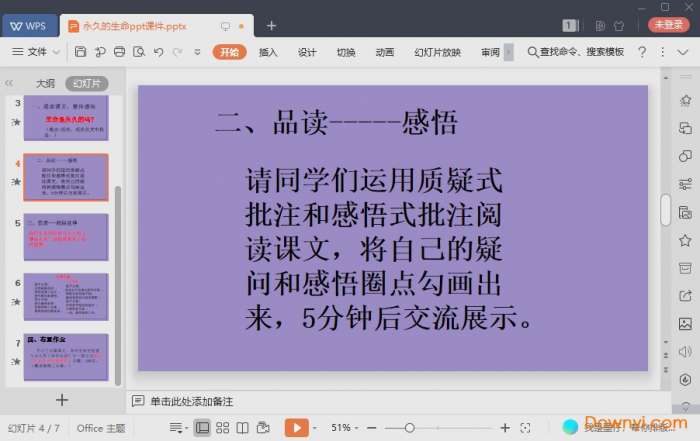Image resolution: width=700 pixels, height=441 pixels.
Task: Click the Undo arrow icon
Action: tap(158, 52)
